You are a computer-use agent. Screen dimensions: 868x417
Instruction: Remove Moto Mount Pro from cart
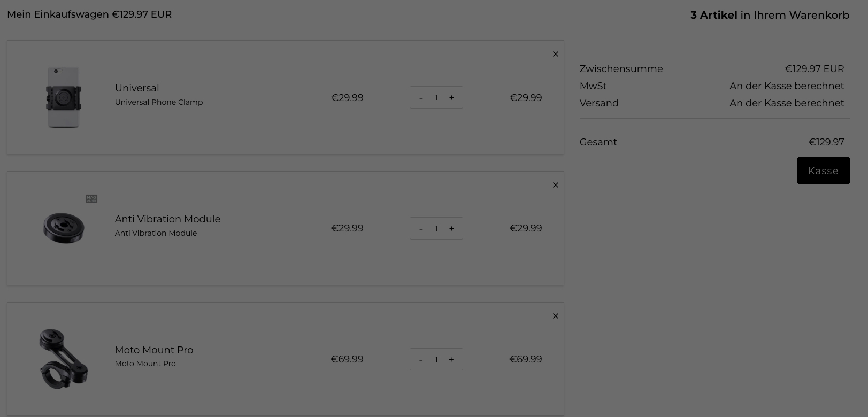tap(555, 316)
